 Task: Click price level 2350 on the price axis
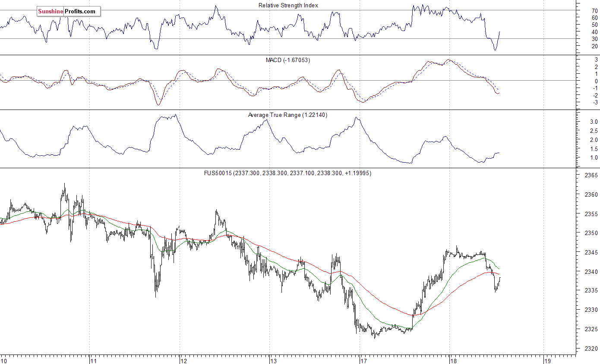pyautogui.click(x=591, y=233)
